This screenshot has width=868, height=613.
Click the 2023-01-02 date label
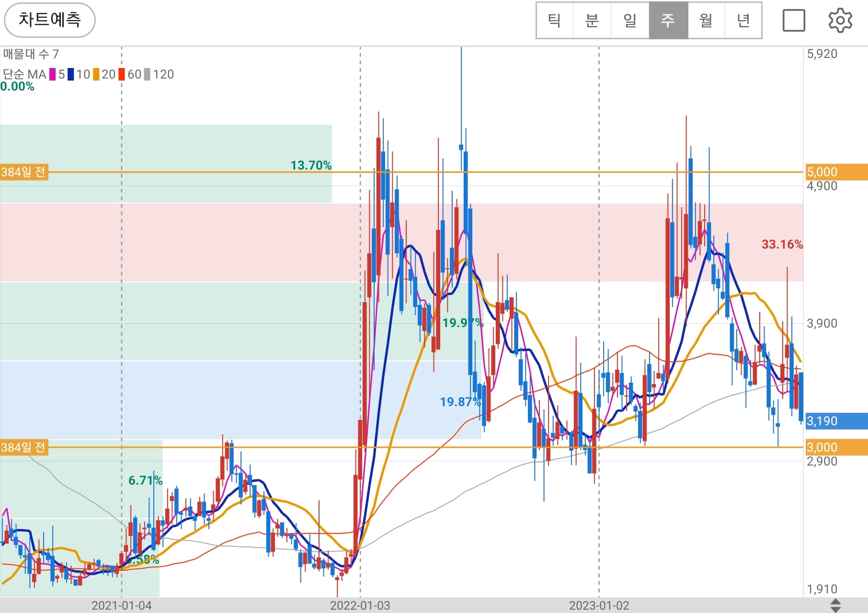click(599, 605)
